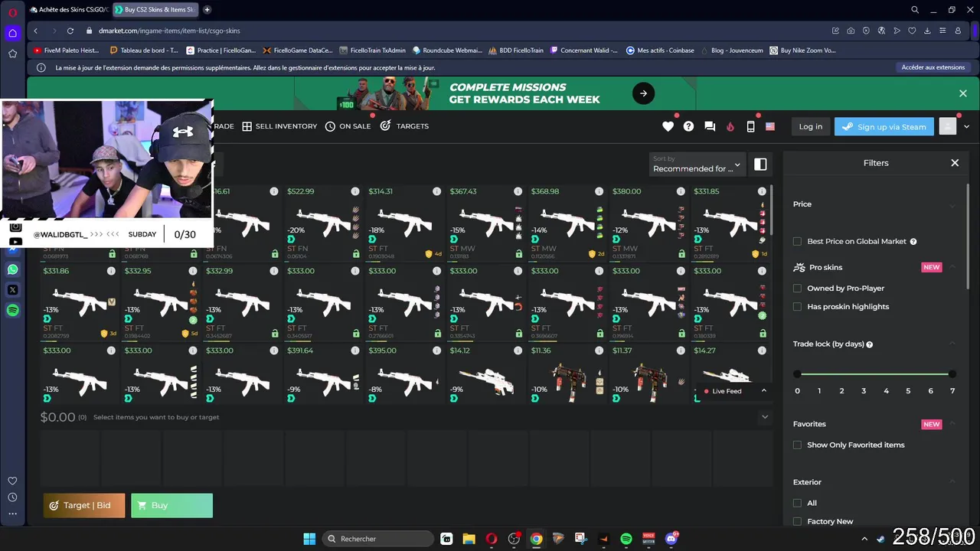Expand the Price filter section

pos(952,204)
